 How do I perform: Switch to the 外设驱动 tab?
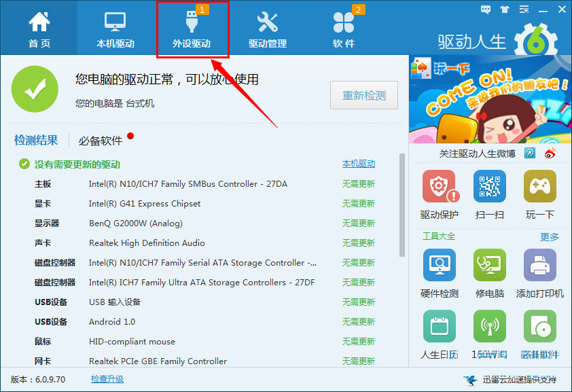pyautogui.click(x=192, y=30)
